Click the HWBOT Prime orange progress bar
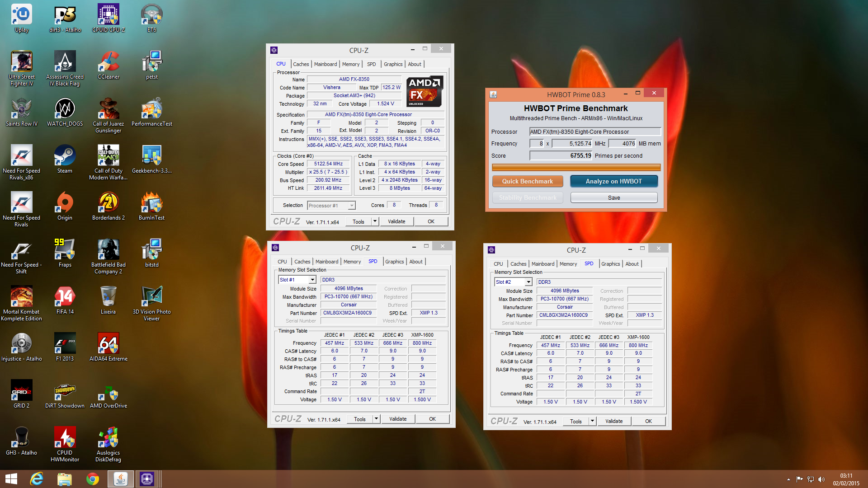 click(576, 167)
